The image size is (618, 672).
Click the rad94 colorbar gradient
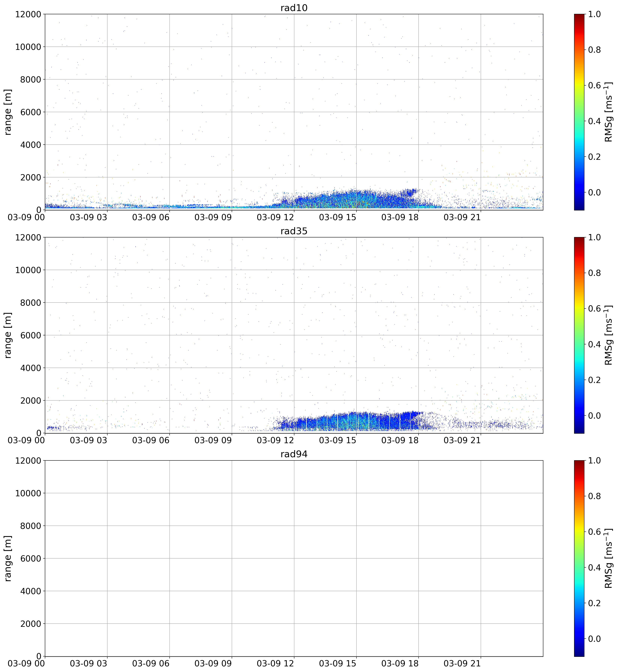click(x=579, y=558)
